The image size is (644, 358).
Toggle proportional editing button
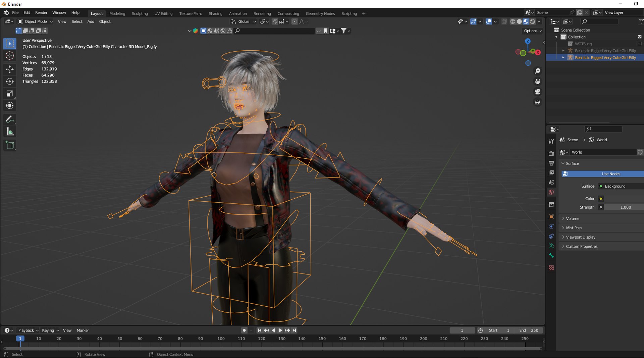click(x=294, y=21)
